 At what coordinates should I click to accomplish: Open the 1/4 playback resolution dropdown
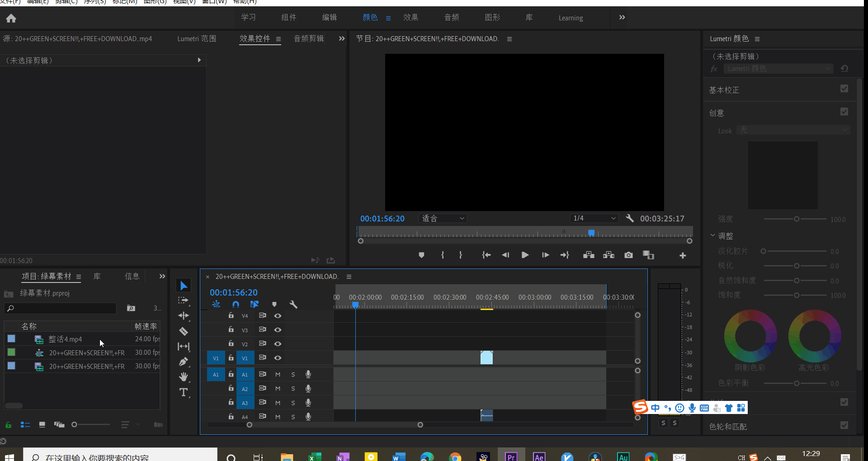594,219
